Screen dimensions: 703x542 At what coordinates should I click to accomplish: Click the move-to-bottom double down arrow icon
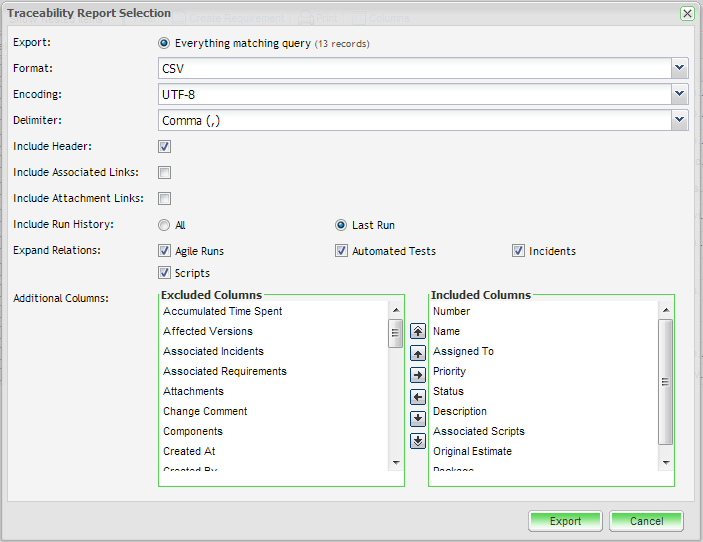(x=418, y=440)
